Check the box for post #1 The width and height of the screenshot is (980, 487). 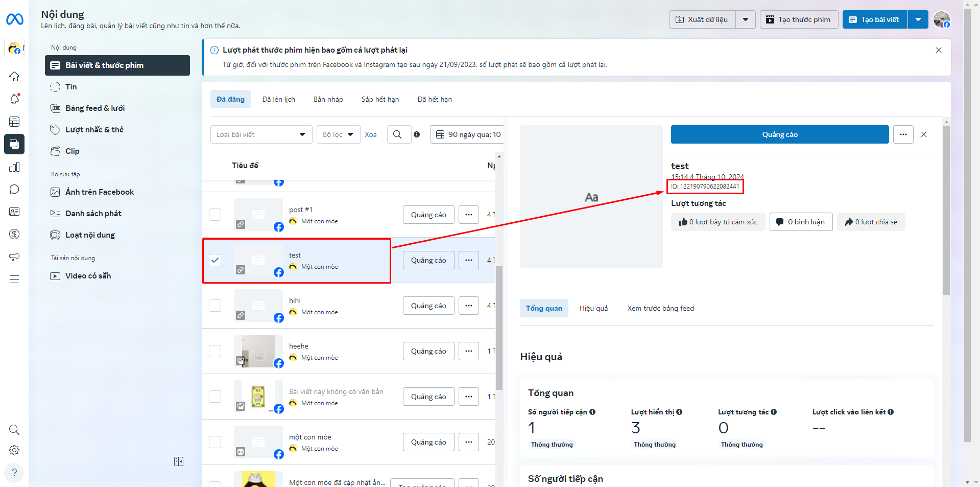(x=215, y=215)
